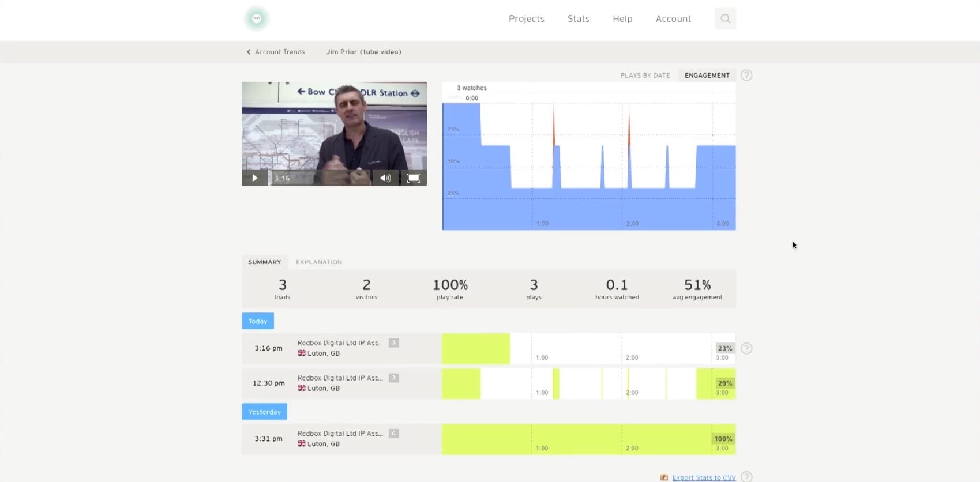
Task: Click the '3 watches' graph label
Action: [x=472, y=88]
